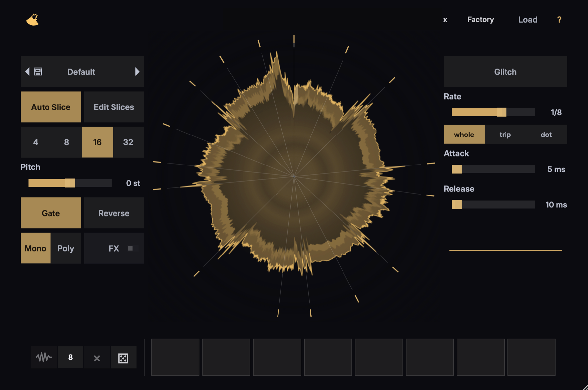
Task: Set slice count to 32
Action: tap(128, 142)
